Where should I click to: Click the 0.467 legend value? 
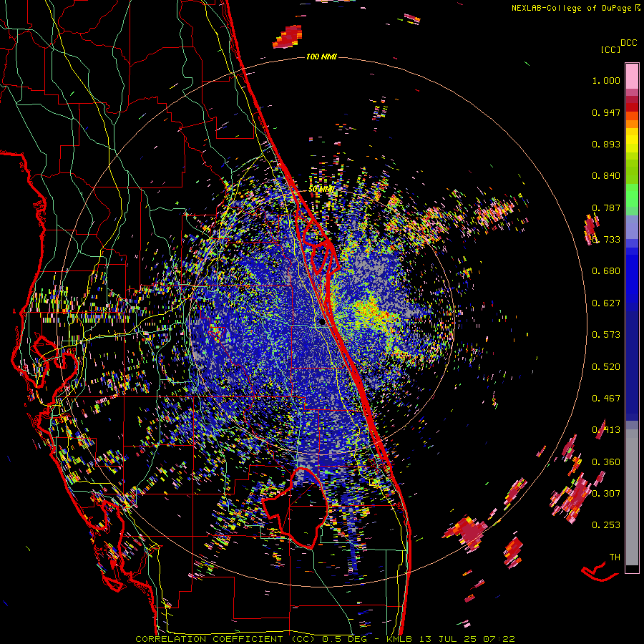click(606, 399)
